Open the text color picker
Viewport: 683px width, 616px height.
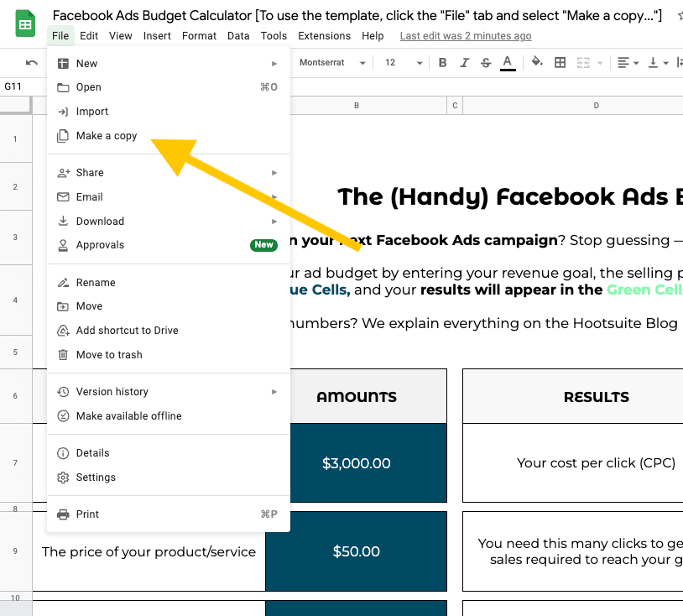pos(507,63)
